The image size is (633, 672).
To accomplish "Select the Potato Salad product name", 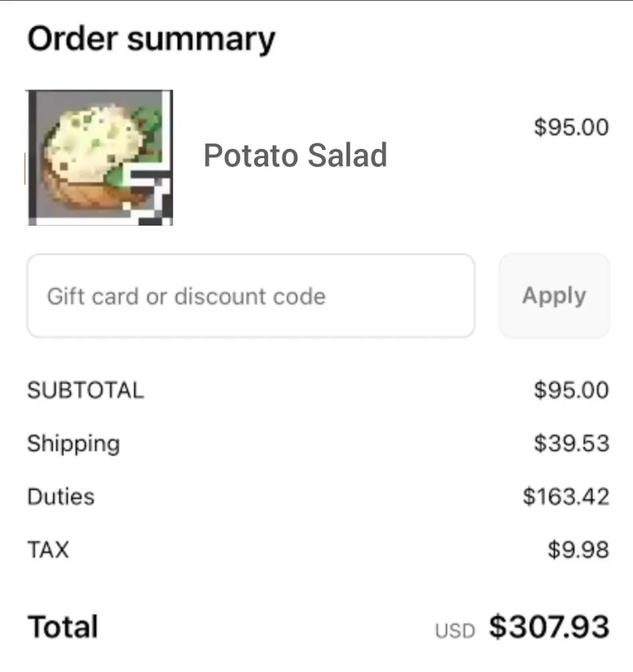I will (295, 155).
